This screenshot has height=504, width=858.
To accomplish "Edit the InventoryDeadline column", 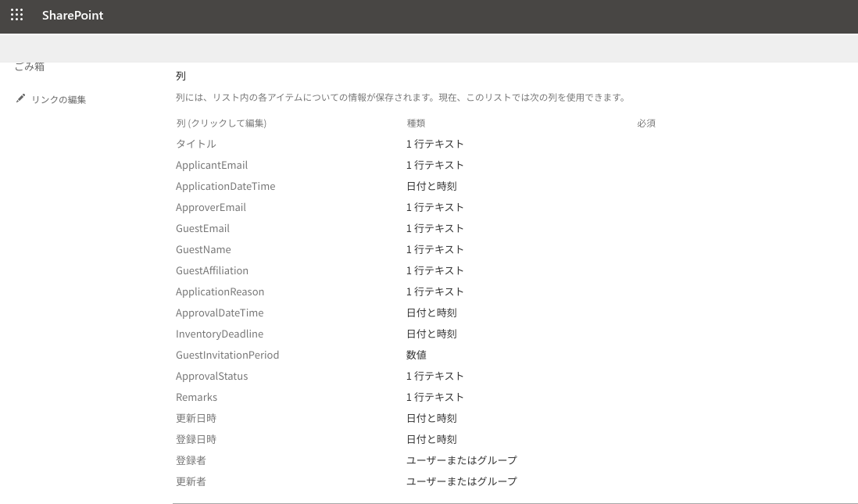I will coord(220,334).
